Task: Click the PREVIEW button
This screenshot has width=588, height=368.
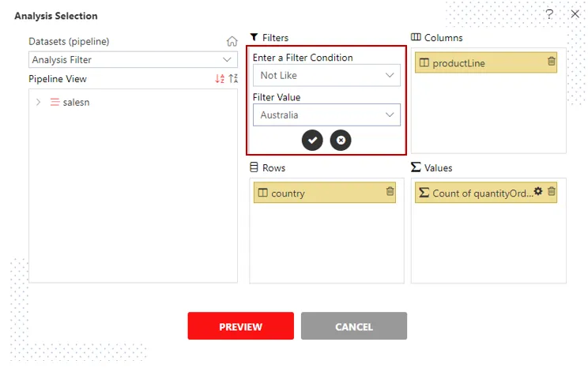Action: (241, 326)
